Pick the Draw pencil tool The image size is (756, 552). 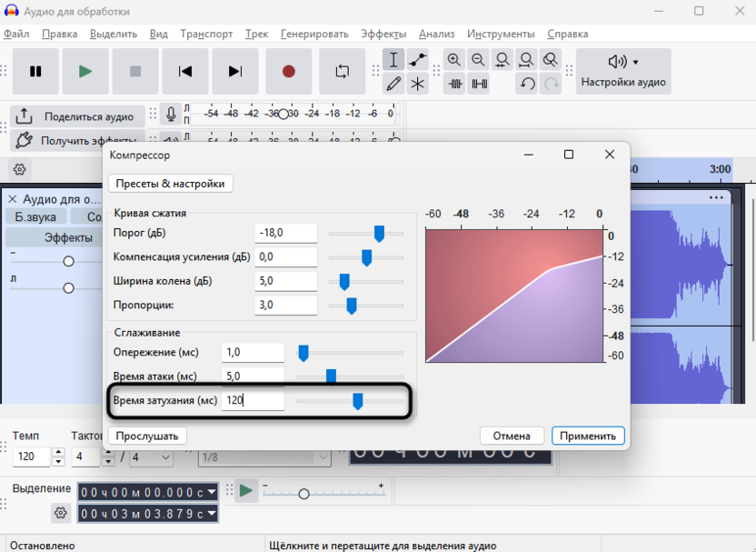coord(393,84)
